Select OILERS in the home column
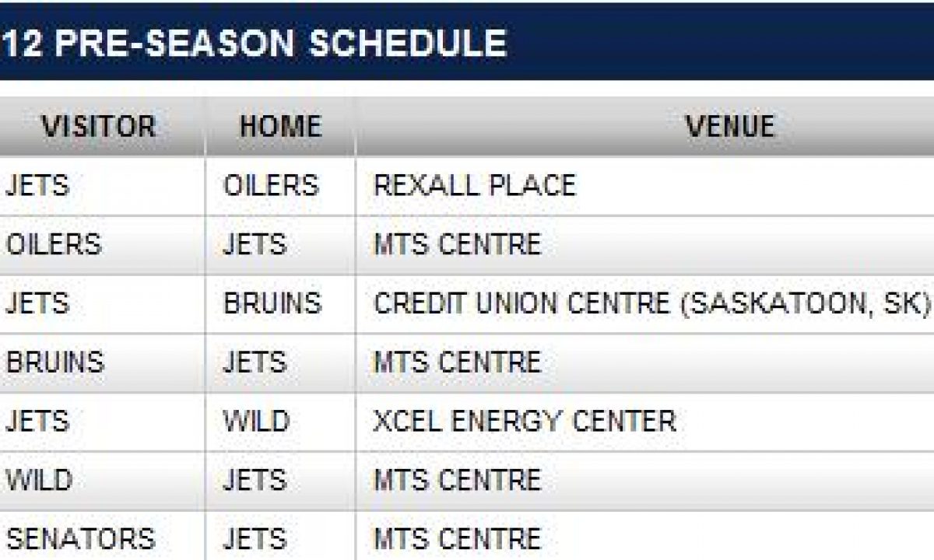 (x=271, y=185)
